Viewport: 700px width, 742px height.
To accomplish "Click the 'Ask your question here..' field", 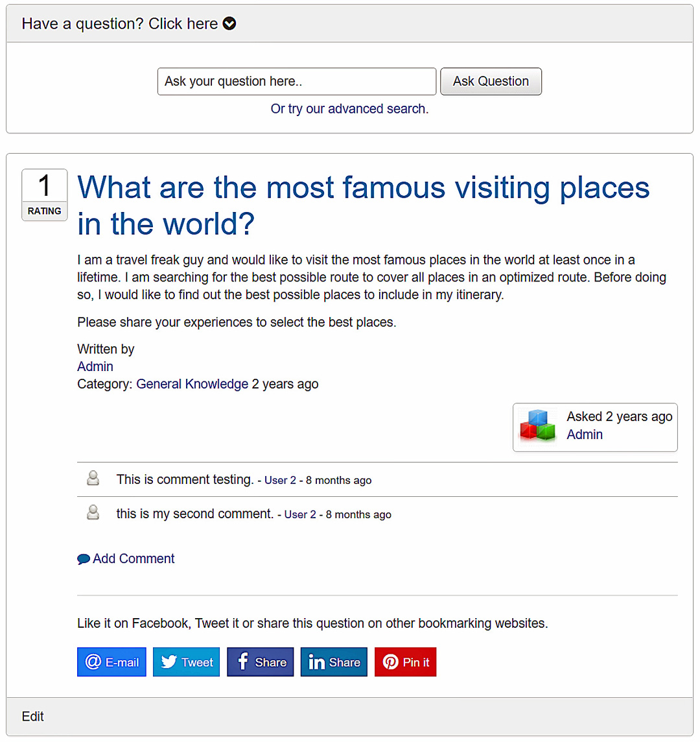I will pos(297,81).
